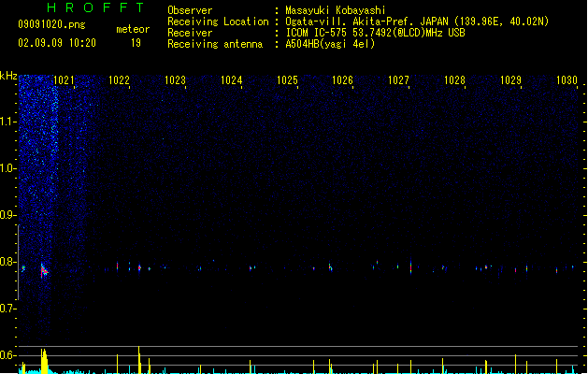Click the wide yellow power burst before 1021
Image resolution: width=588 pixels, height=374 pixels.
click(44, 361)
